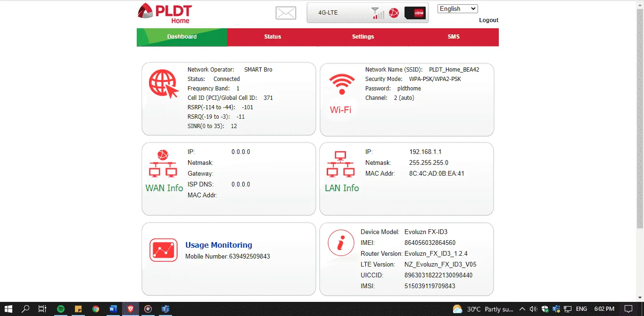
Task: Open Microsoft Word from the taskbar
Action: point(113,309)
